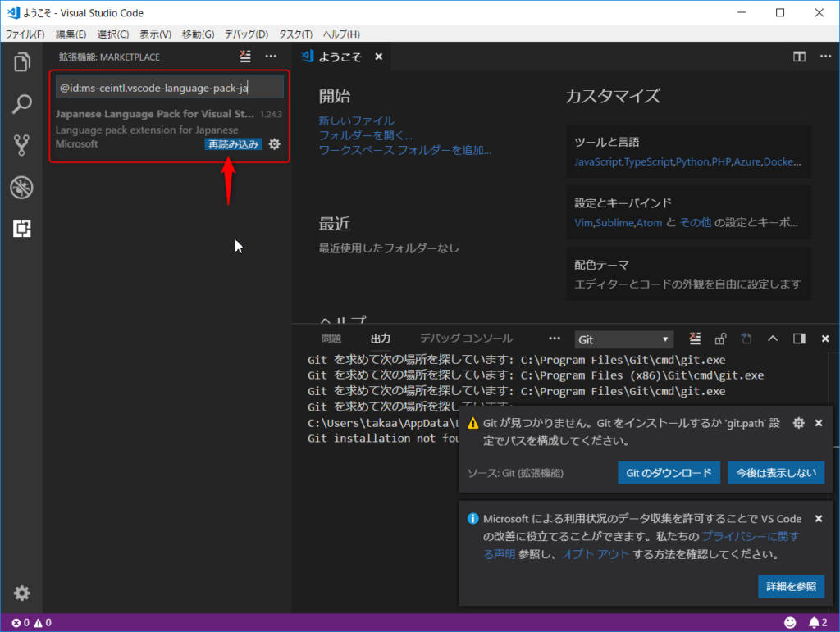840x632 pixels.
Task: Select the Japanese Language Pack extension entry
Action: click(x=169, y=129)
